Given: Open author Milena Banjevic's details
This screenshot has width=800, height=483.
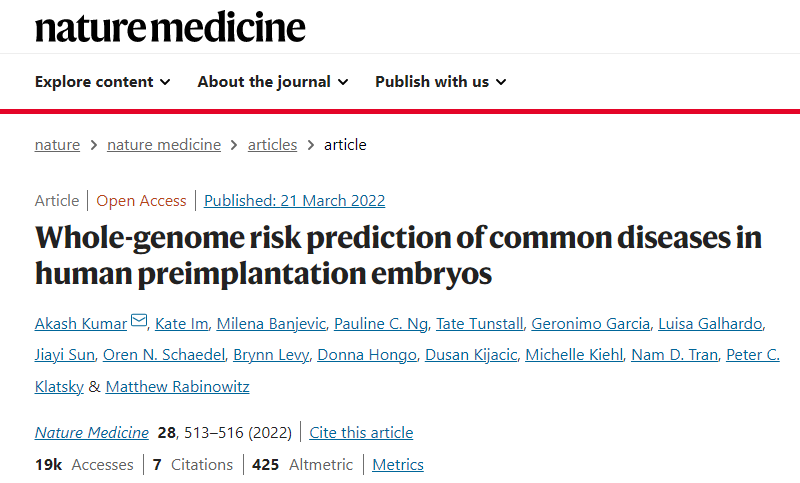Looking at the screenshot, I should tap(271, 323).
